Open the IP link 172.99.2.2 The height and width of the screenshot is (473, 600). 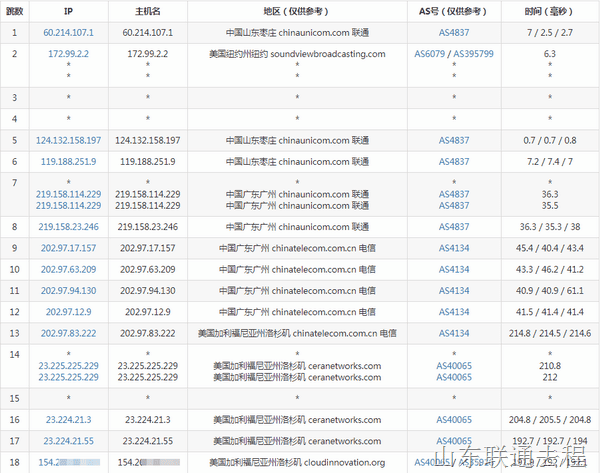coord(68,54)
